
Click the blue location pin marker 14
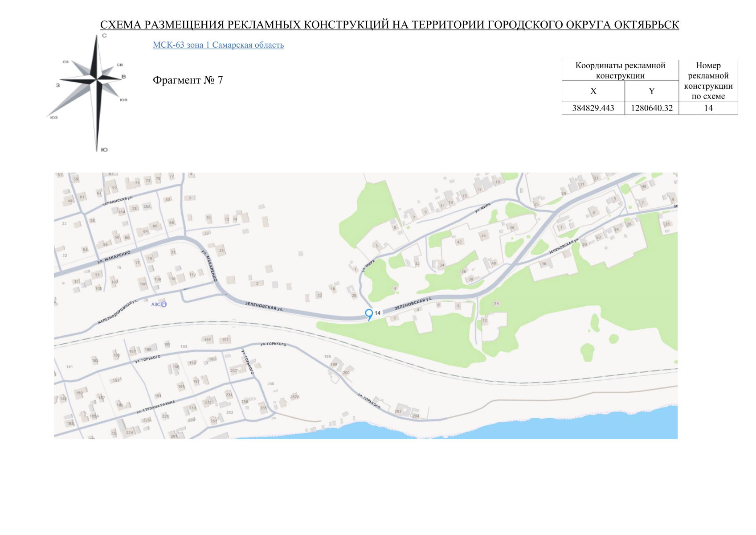369,315
